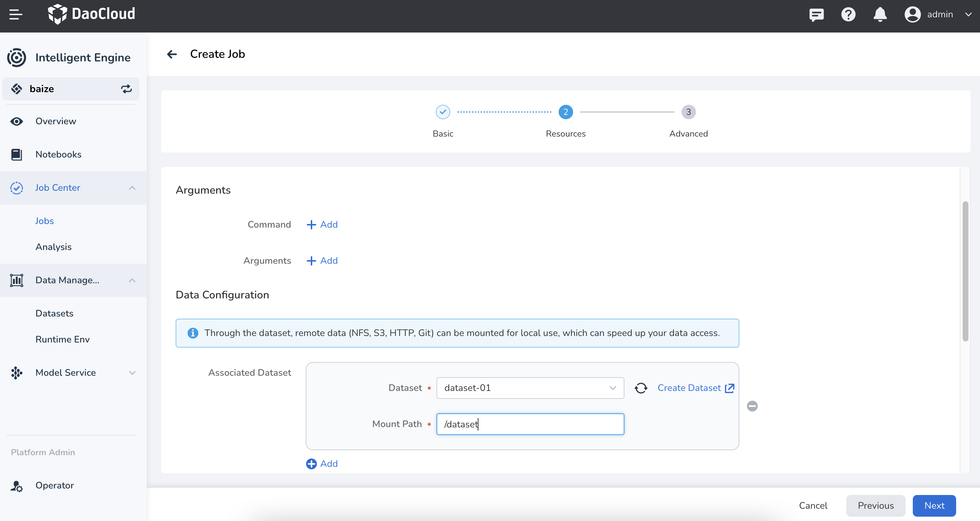Remove the associated dataset entry
This screenshot has width=980, height=521.
point(752,406)
